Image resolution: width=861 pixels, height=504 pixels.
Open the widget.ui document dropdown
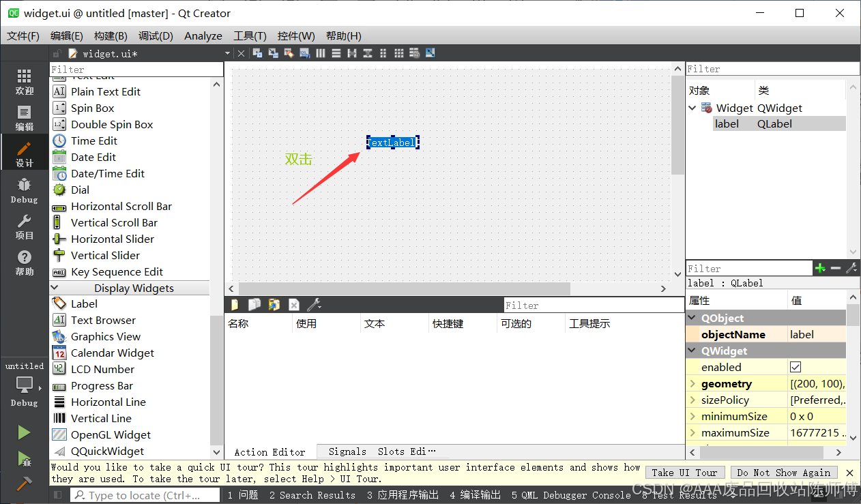tap(228, 53)
